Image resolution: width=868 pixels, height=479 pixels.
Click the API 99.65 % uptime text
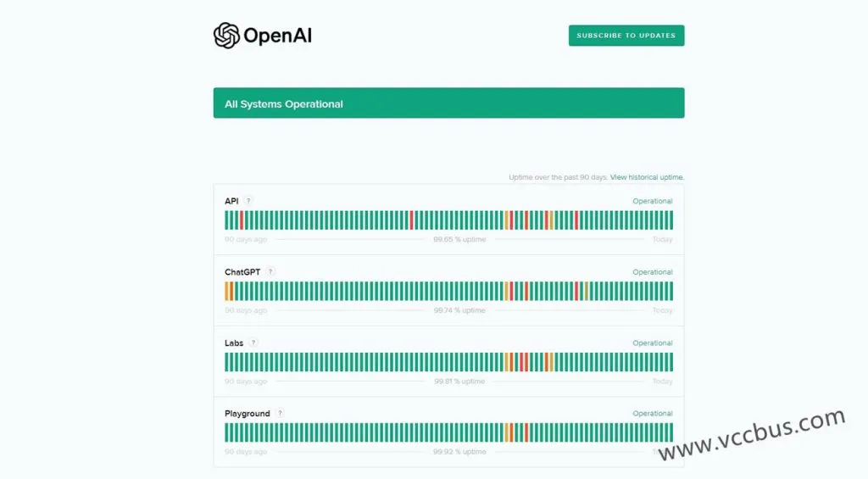459,239
